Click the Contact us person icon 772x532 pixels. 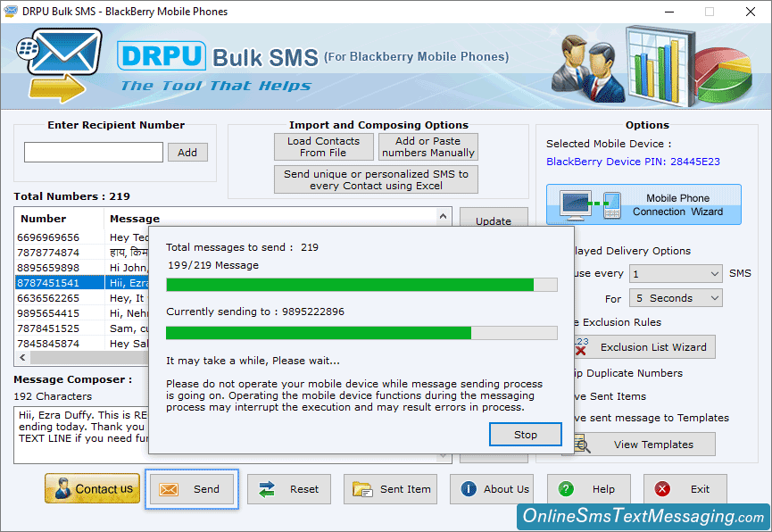pyautogui.click(x=62, y=488)
